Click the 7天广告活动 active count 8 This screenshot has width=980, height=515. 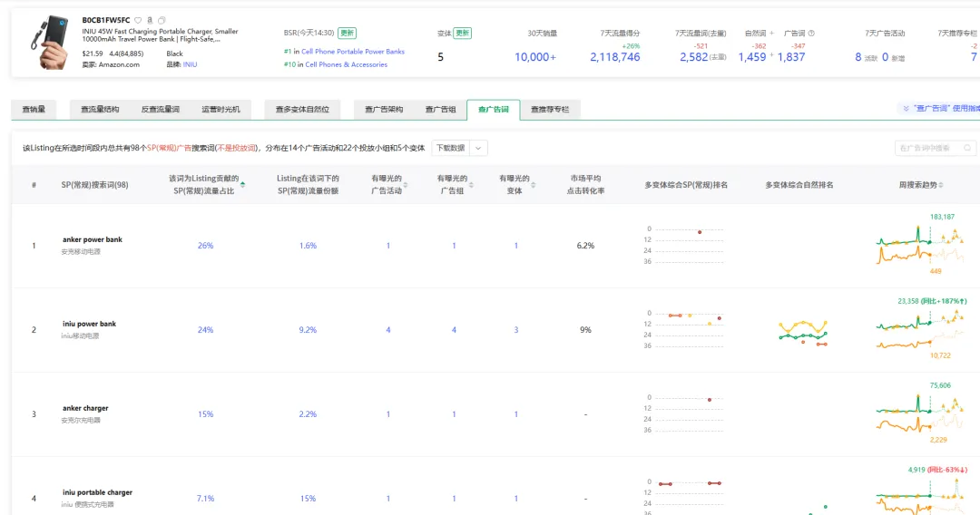[x=858, y=57]
